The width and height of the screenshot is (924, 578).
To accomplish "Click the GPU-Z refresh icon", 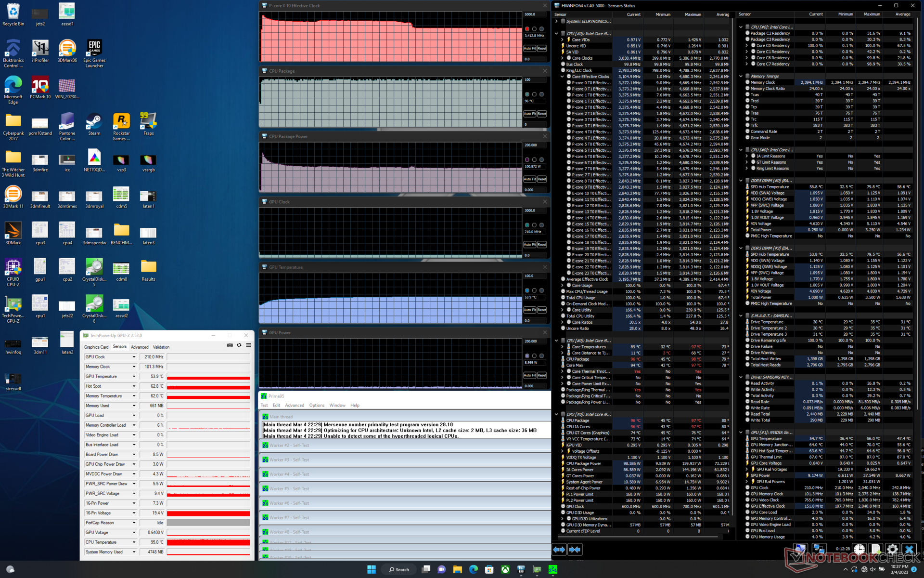I will (239, 345).
